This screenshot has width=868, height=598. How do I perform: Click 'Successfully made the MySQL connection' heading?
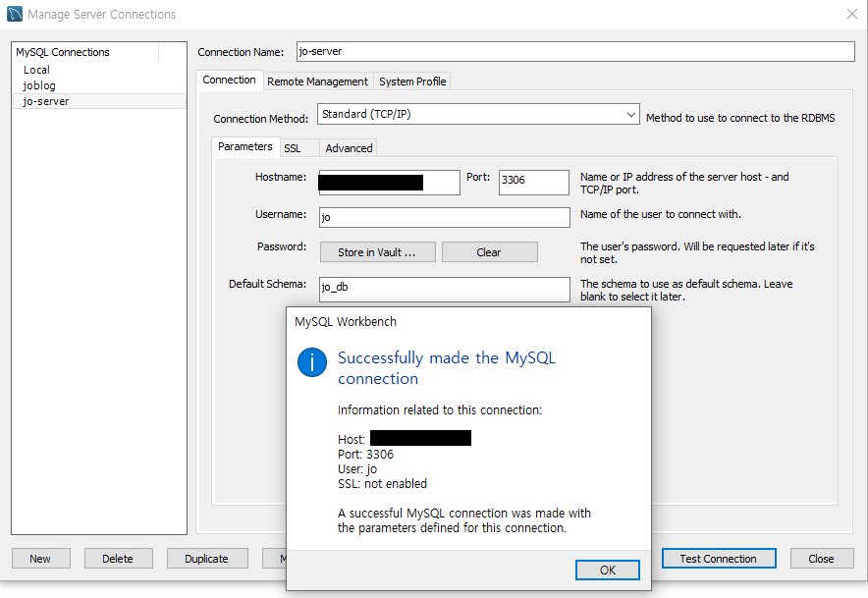(x=447, y=368)
